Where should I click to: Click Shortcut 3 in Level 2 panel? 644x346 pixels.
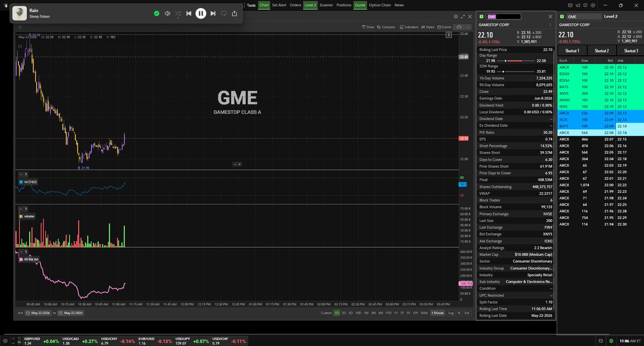tap(631, 50)
